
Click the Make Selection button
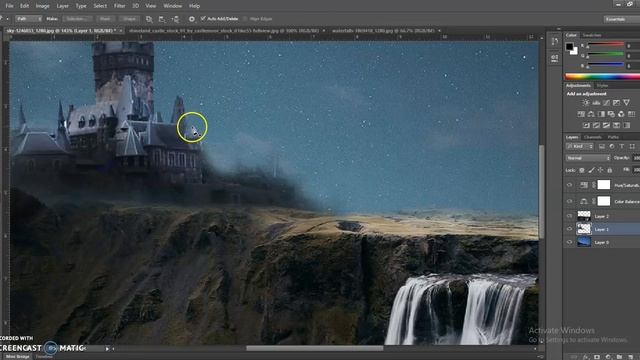tap(77, 19)
